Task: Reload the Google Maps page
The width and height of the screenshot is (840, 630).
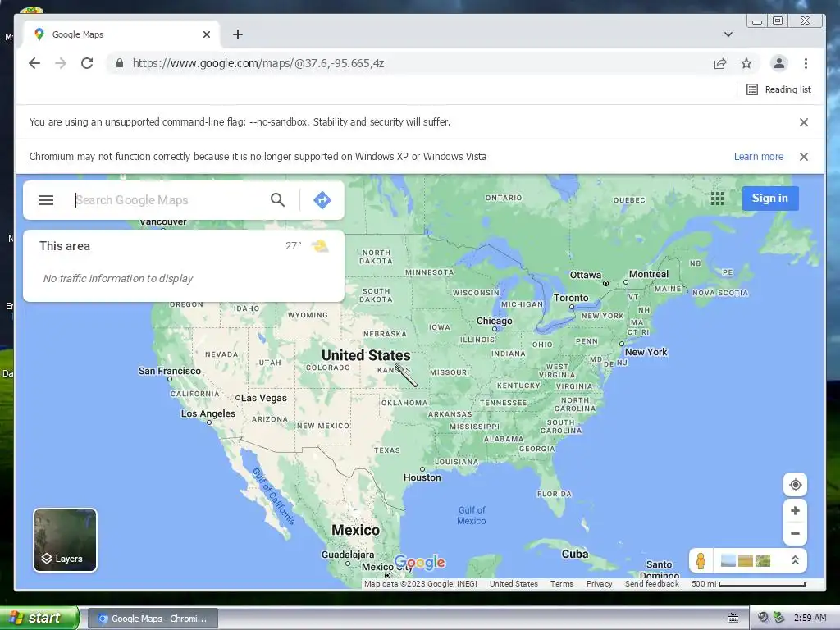Action: coord(87,63)
